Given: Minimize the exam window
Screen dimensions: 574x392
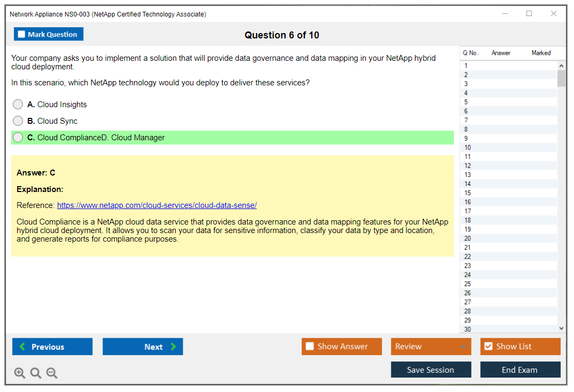Looking at the screenshot, I should [x=505, y=14].
